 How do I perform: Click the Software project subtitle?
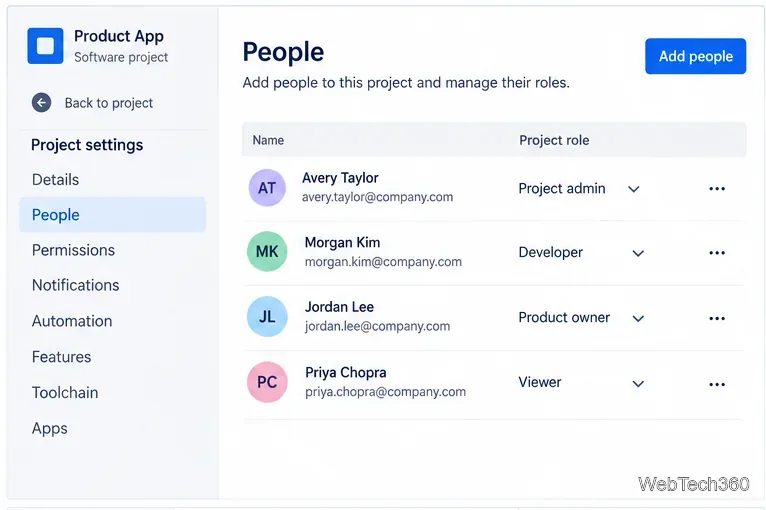pyautogui.click(x=121, y=57)
